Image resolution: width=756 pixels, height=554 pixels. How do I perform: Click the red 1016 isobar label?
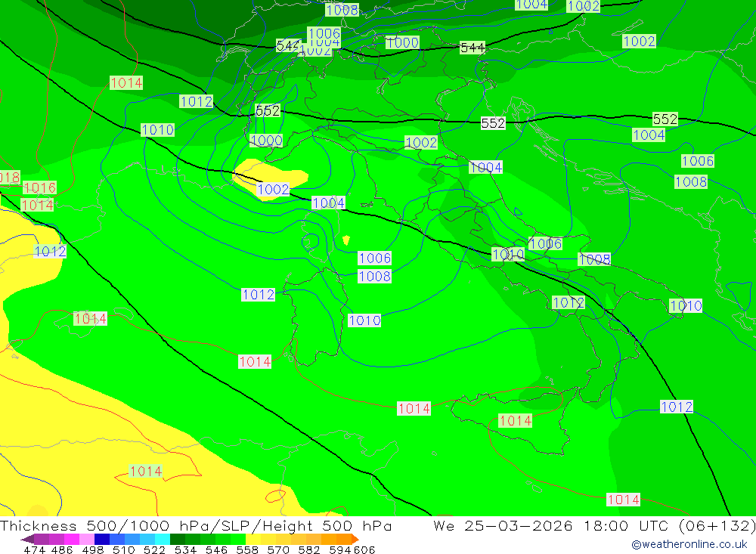39,187
